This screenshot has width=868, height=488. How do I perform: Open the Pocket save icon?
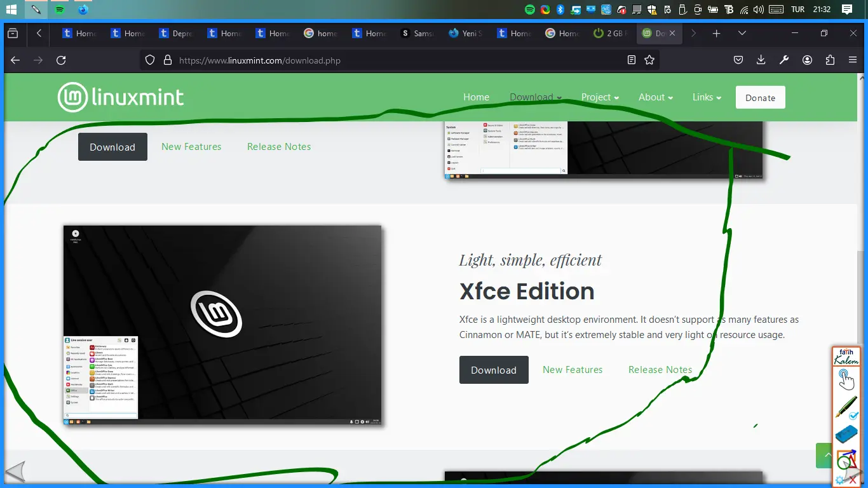[738, 60]
